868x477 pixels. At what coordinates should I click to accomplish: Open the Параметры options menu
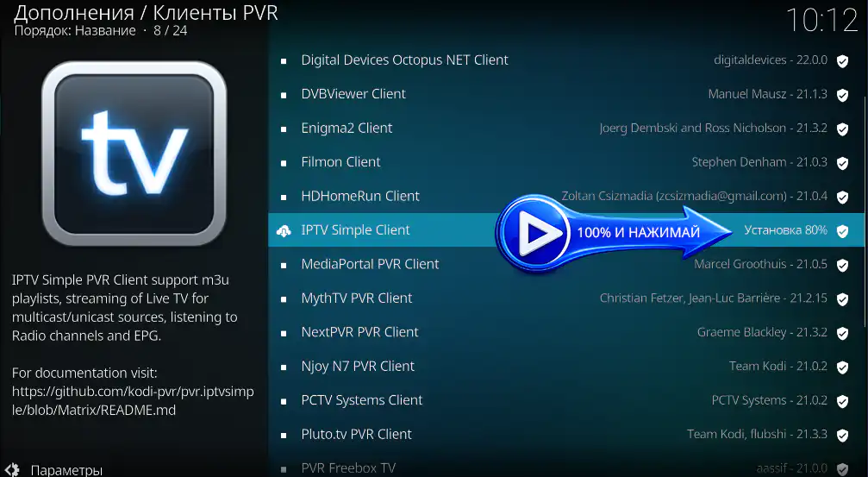66,470
